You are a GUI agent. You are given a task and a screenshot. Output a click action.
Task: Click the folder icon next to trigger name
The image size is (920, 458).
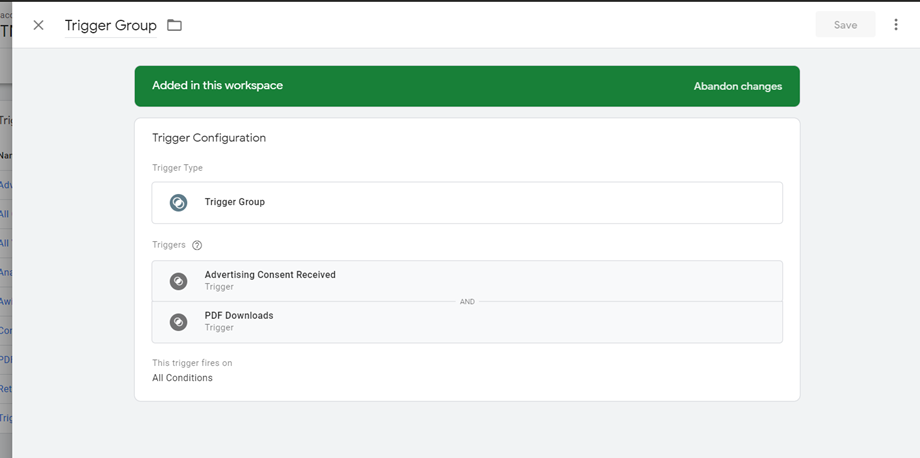click(x=174, y=25)
